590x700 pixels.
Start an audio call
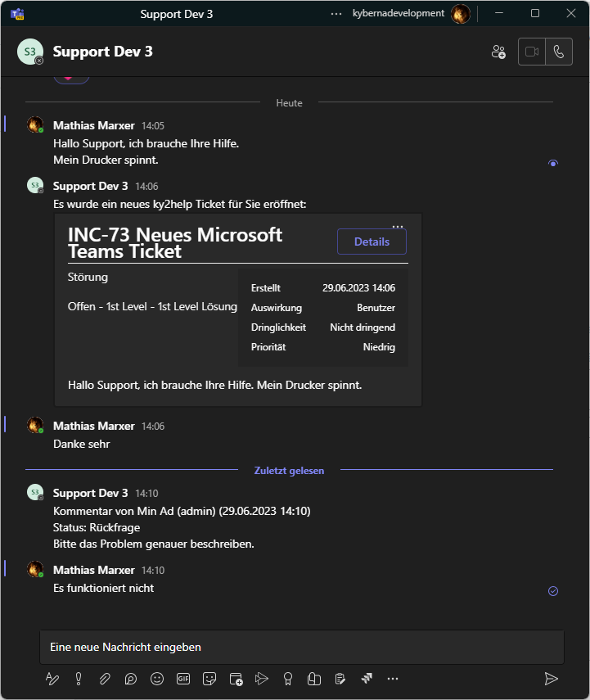[x=559, y=51]
